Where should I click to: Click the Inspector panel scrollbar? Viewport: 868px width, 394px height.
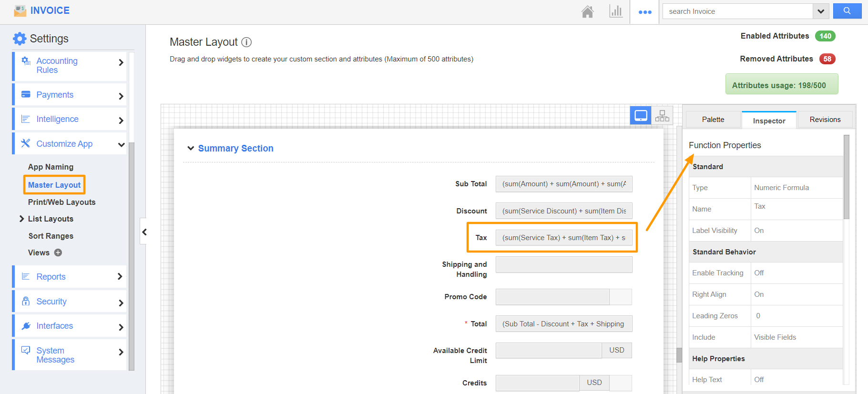pyautogui.click(x=847, y=177)
